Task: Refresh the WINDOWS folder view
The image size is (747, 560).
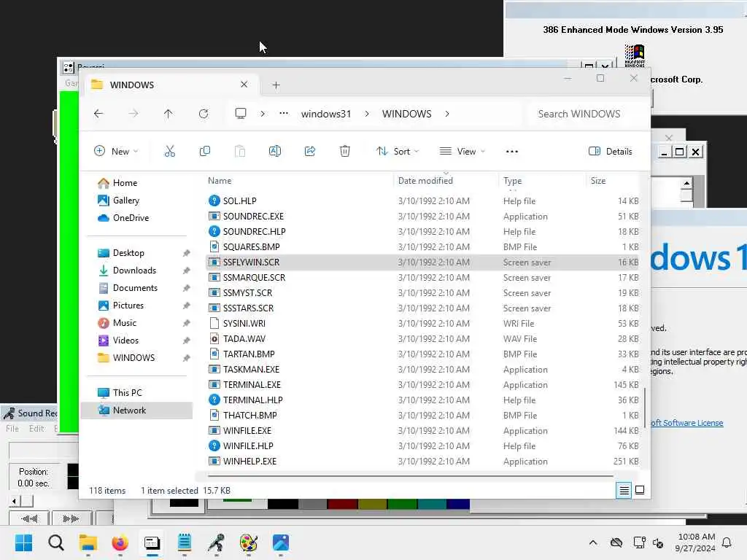Action: 204,114
